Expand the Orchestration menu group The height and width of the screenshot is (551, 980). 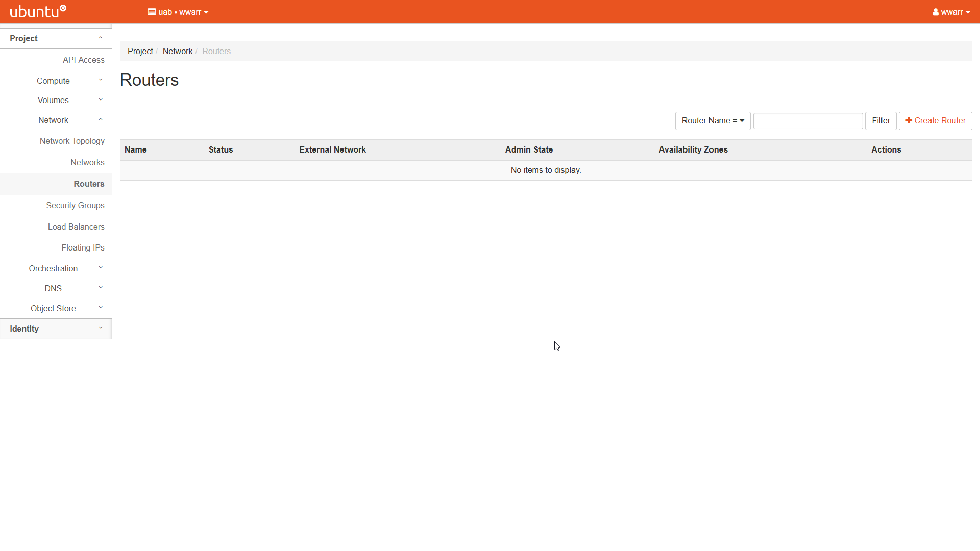(56, 268)
